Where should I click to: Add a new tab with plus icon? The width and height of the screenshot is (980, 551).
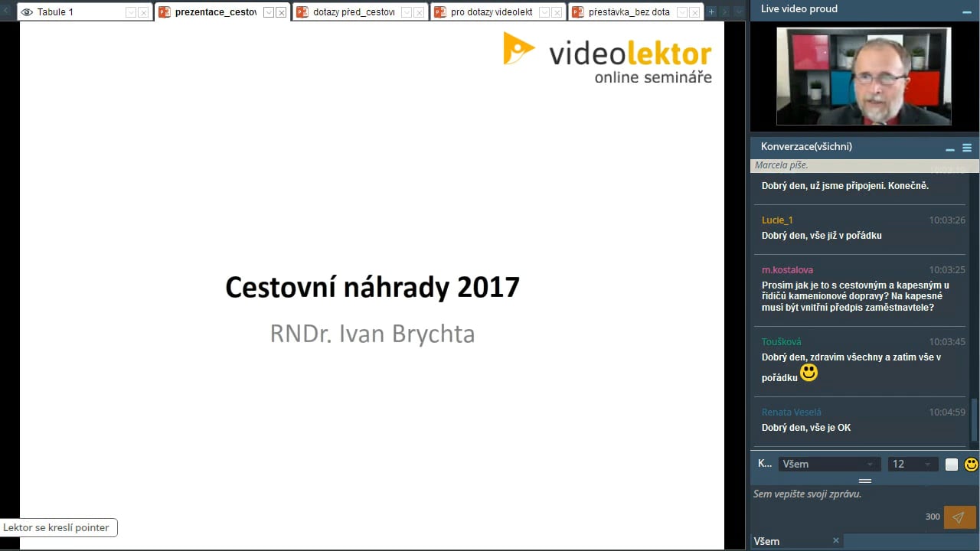(x=711, y=11)
